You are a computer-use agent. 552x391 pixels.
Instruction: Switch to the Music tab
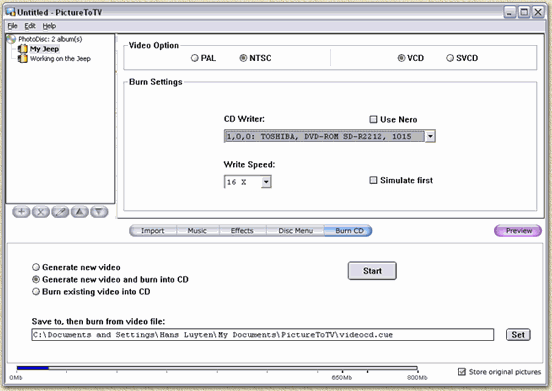point(197,231)
